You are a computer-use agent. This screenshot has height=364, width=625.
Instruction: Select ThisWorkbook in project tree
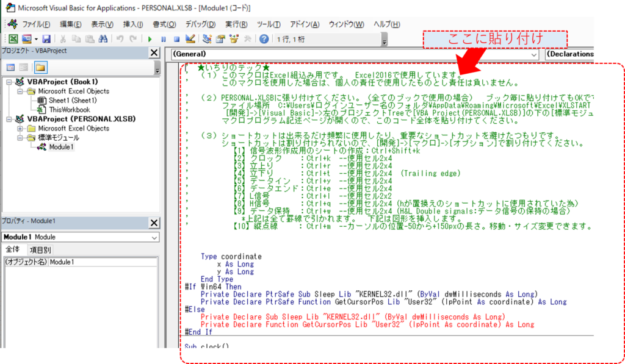pyautogui.click(x=70, y=110)
